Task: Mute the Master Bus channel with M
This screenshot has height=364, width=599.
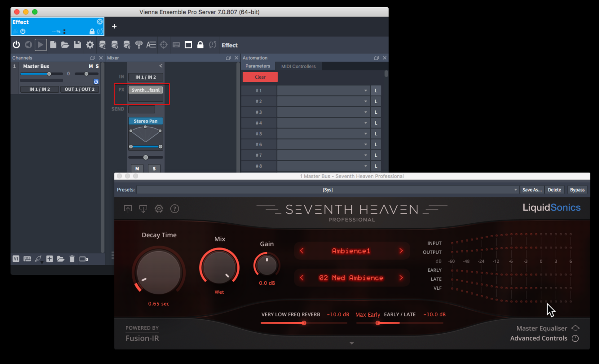Action: (91, 66)
